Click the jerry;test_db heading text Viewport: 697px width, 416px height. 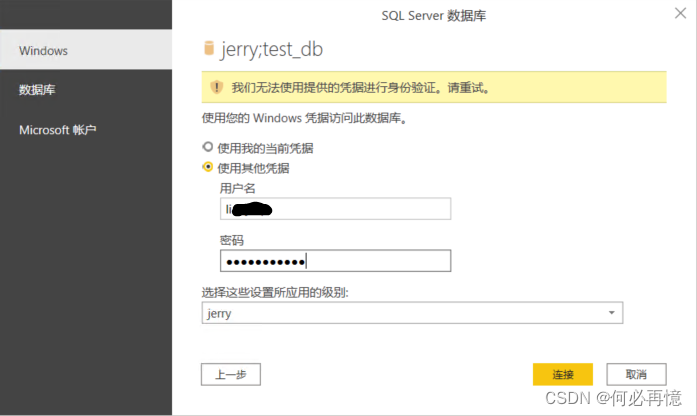pyautogui.click(x=271, y=49)
